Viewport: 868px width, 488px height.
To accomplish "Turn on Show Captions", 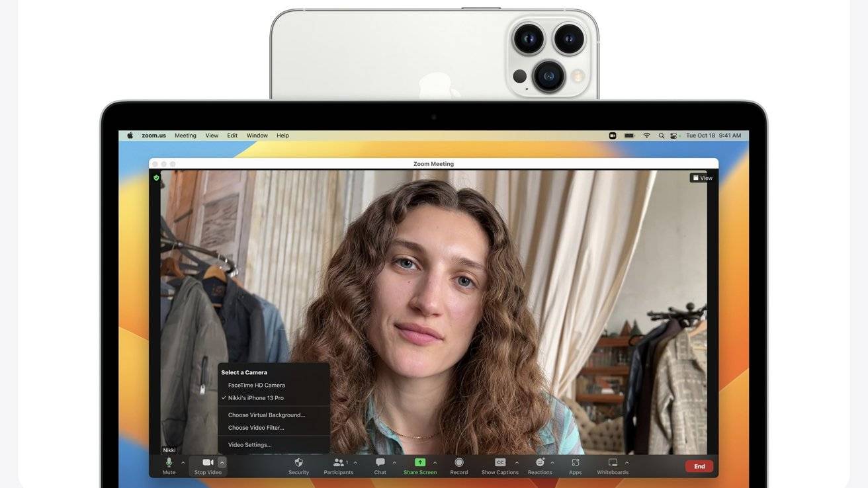I will [500, 466].
